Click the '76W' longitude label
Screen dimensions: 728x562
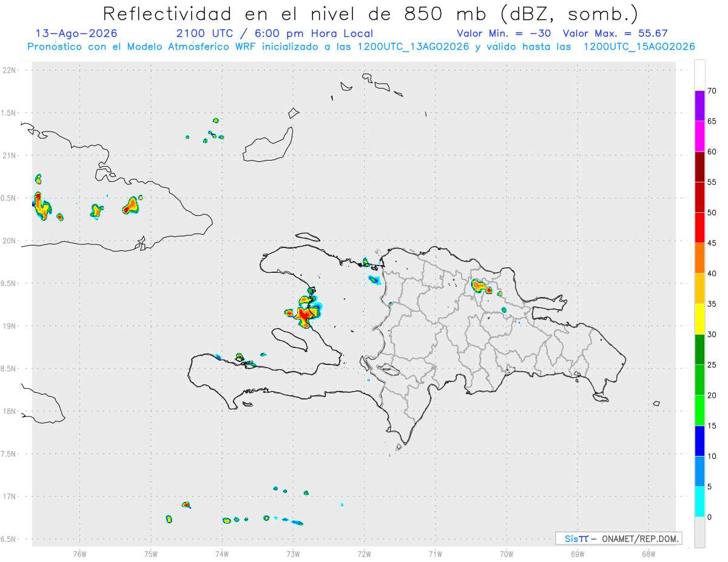(x=79, y=554)
